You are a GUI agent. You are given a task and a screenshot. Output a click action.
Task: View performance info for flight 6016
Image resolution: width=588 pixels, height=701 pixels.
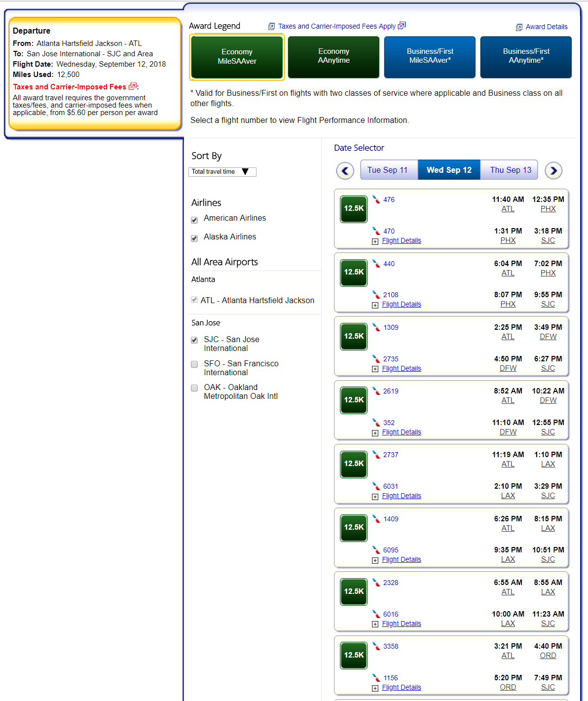[391, 614]
